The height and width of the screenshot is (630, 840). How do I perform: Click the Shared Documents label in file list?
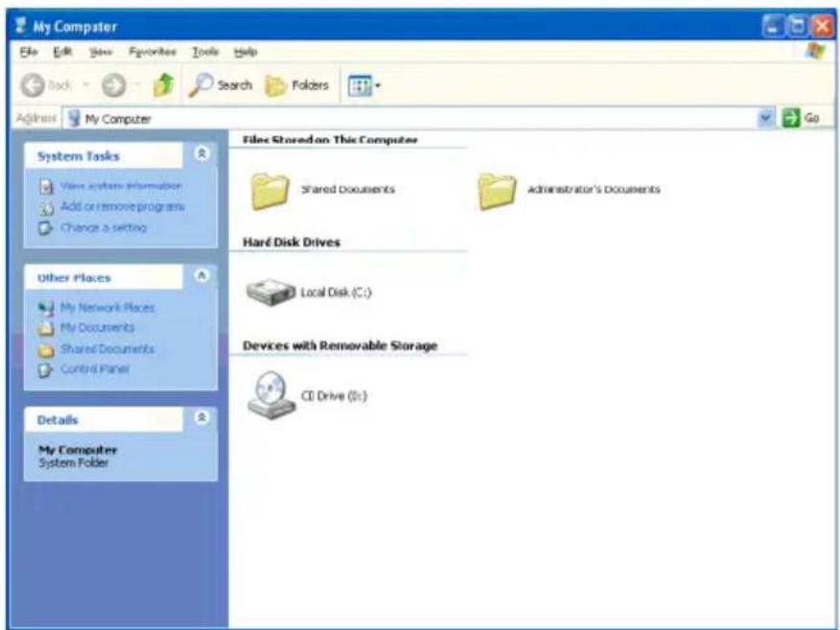(x=348, y=189)
